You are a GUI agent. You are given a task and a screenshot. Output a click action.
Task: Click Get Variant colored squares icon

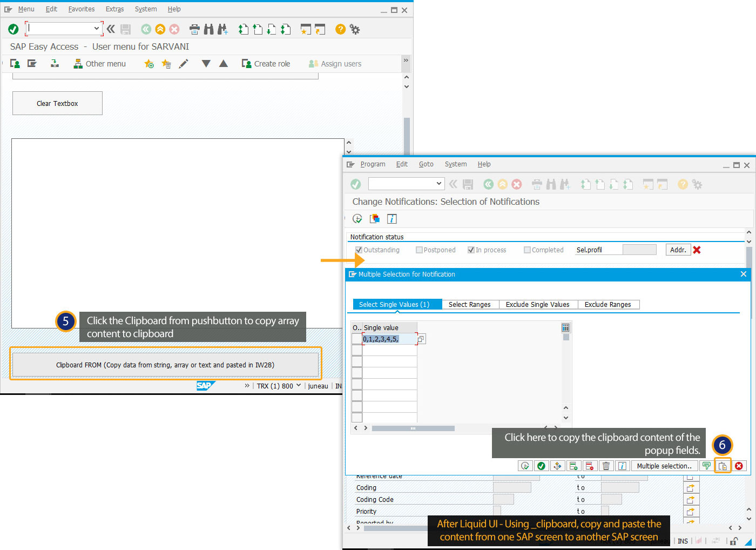coord(375,219)
